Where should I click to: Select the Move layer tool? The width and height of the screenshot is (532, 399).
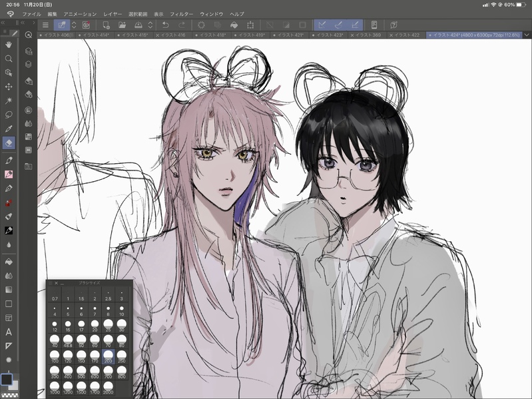click(9, 87)
